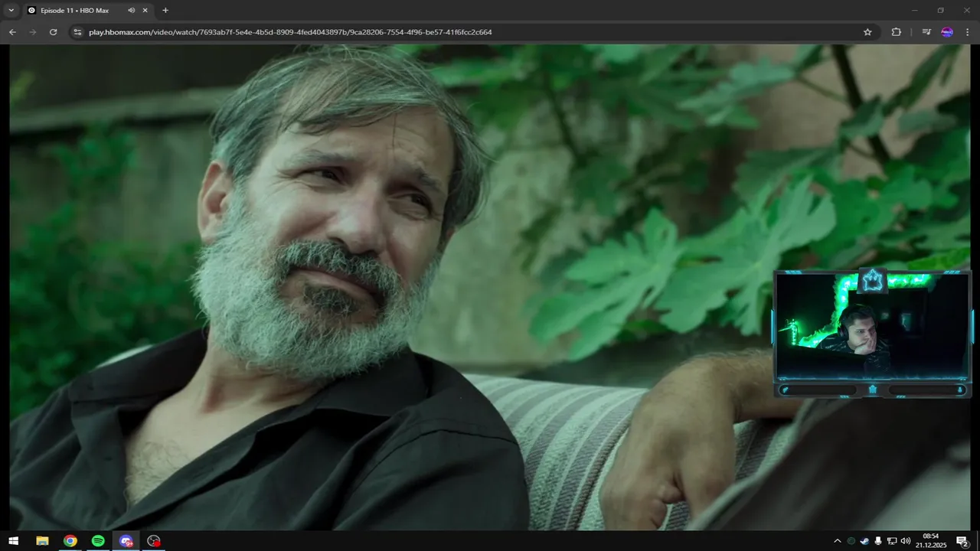Open a new browser tab
Viewport: 980px width, 551px height.
pos(165,10)
